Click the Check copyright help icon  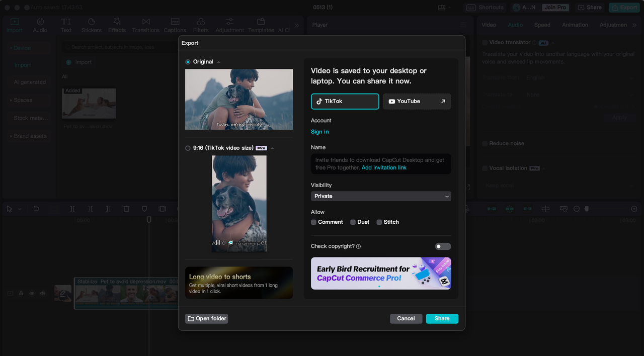click(358, 246)
